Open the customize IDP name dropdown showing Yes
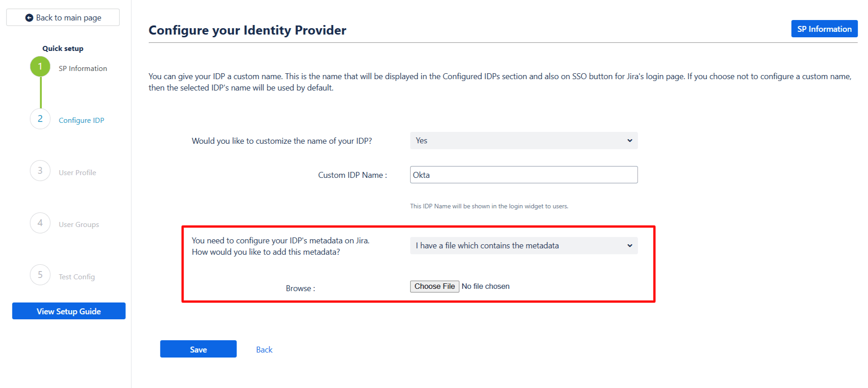The height and width of the screenshot is (388, 868). tap(524, 141)
